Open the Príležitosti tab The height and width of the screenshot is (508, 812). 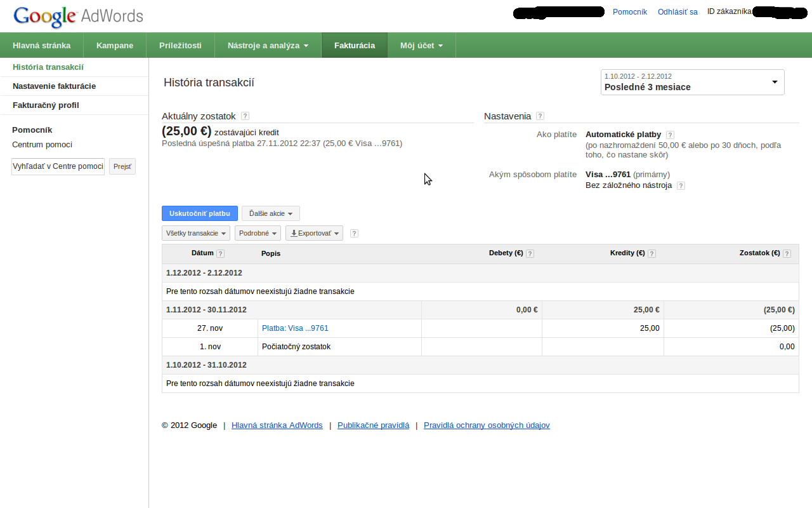pos(181,46)
